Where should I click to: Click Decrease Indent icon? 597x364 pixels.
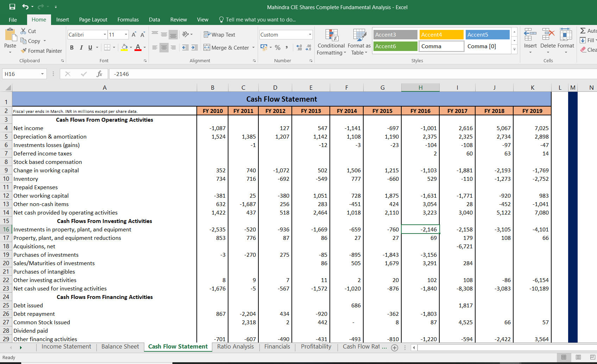[x=186, y=47]
